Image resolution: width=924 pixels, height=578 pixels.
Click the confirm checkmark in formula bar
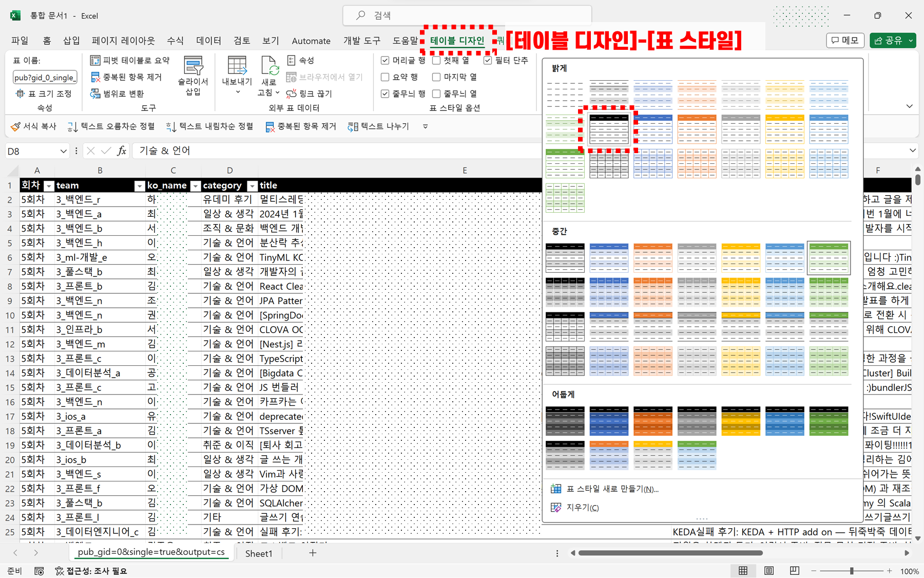click(x=106, y=151)
